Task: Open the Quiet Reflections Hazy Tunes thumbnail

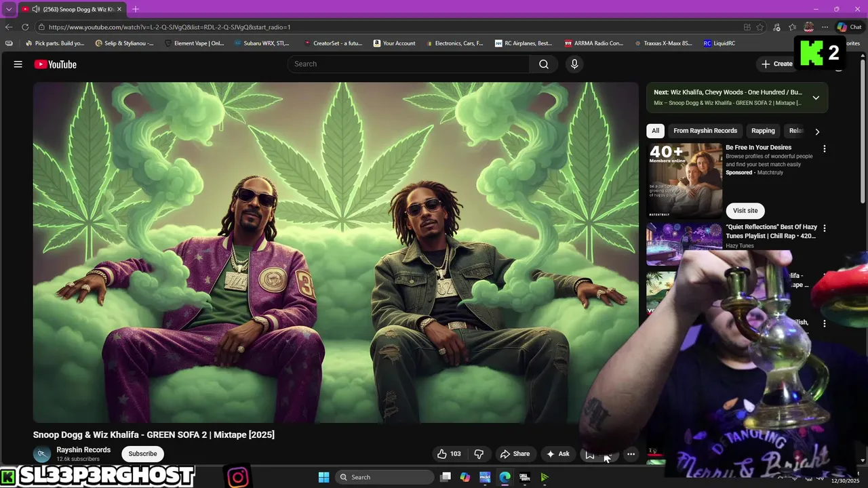Action: click(x=684, y=243)
